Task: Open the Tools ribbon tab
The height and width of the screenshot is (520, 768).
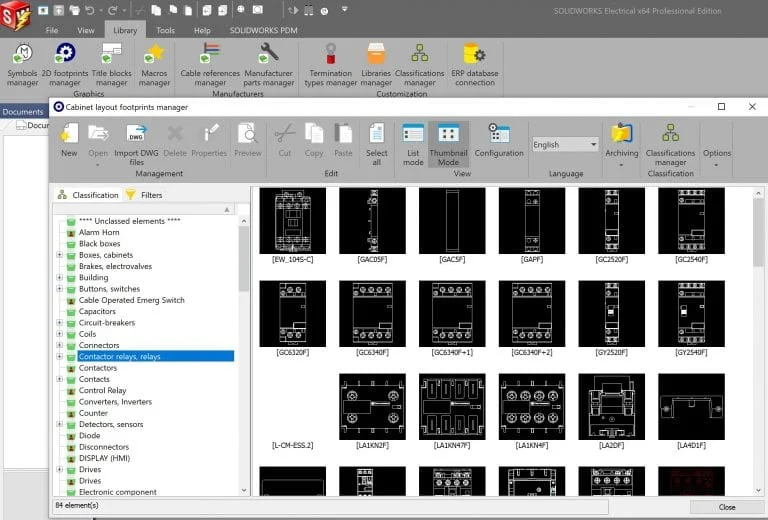Action: click(165, 31)
